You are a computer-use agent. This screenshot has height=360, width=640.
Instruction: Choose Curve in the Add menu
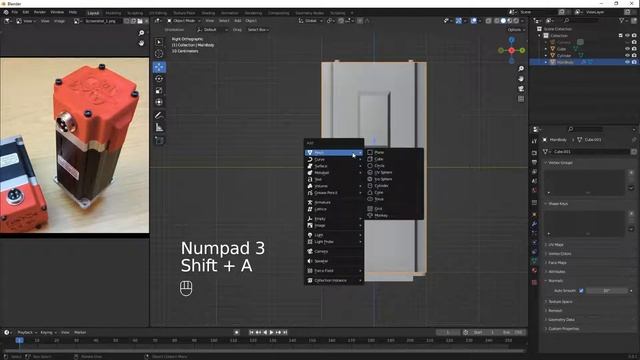(x=334, y=159)
